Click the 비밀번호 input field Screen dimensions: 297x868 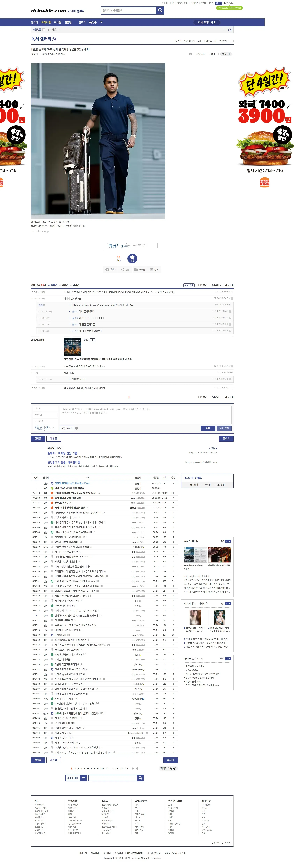click(x=45, y=415)
